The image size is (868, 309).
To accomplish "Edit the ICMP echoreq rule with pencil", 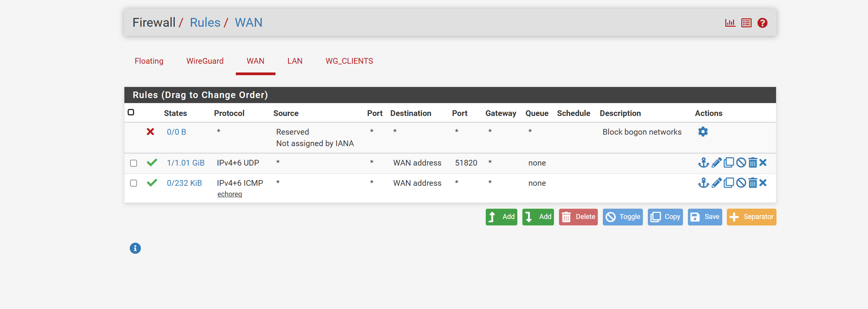I will coord(717,183).
